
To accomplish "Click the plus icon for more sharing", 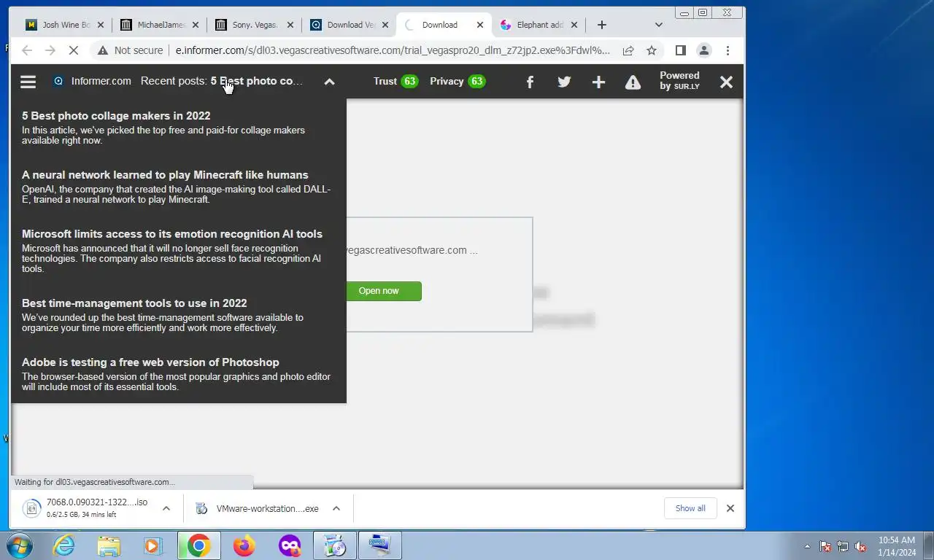I will (x=598, y=82).
